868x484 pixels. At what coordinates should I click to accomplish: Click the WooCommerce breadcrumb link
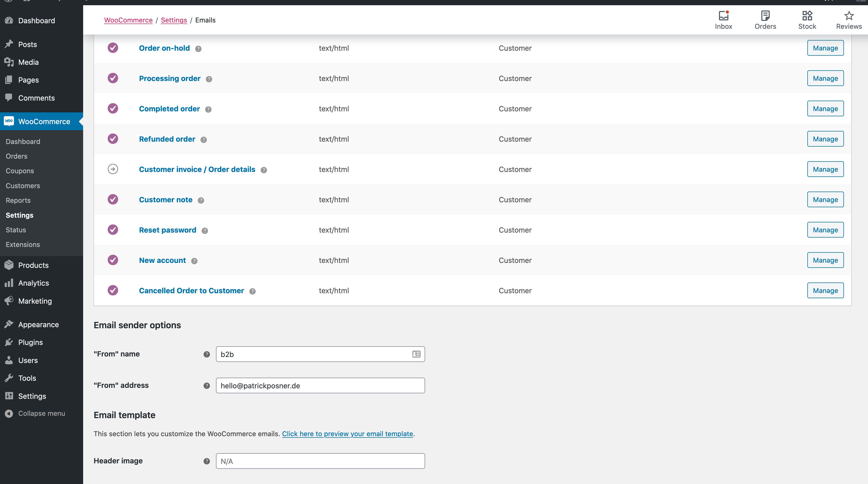(128, 20)
